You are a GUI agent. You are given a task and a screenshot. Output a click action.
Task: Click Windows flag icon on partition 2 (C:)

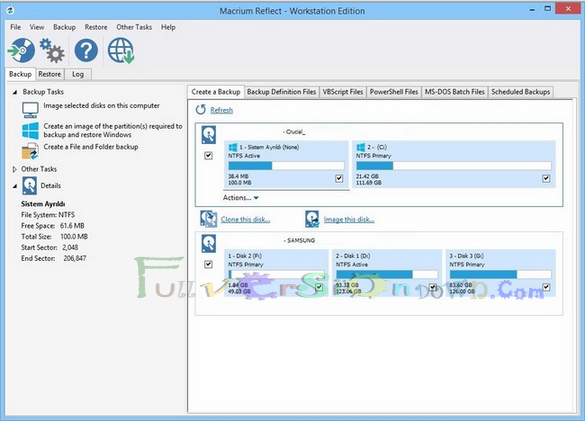[x=360, y=147]
